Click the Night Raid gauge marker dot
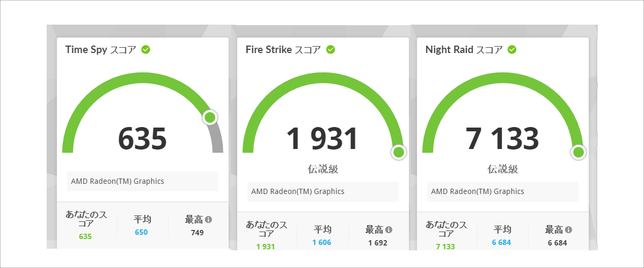The image size is (644, 268). 578,152
